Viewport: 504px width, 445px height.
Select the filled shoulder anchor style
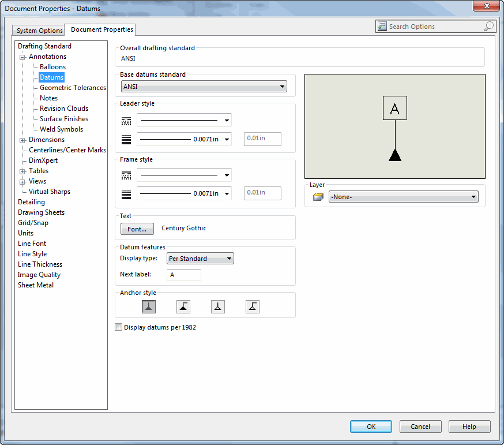pyautogui.click(x=183, y=306)
